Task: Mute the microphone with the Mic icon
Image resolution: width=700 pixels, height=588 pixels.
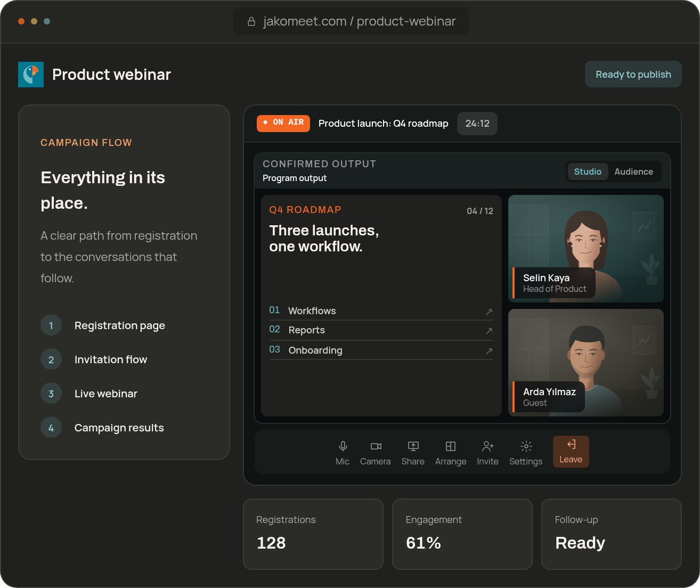Action: pyautogui.click(x=343, y=446)
